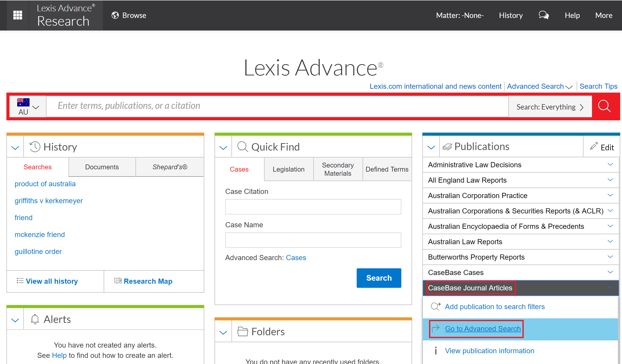
Task: Open the AU jurisdiction dropdown arrow
Action: tap(36, 107)
